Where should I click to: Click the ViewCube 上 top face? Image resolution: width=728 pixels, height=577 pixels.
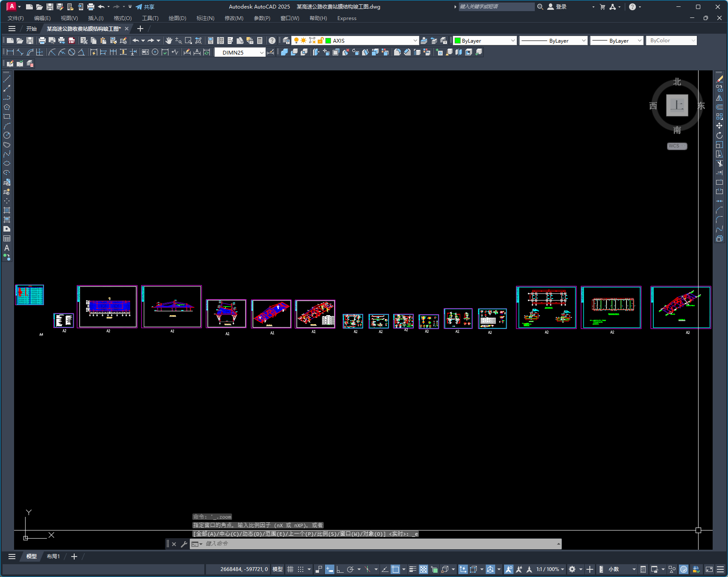[677, 105]
